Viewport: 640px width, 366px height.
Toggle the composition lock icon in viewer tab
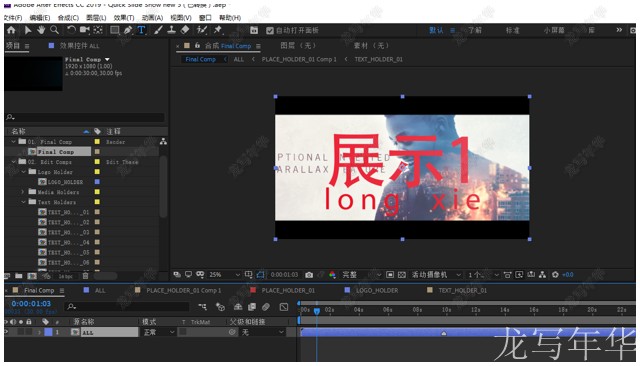[197, 45]
